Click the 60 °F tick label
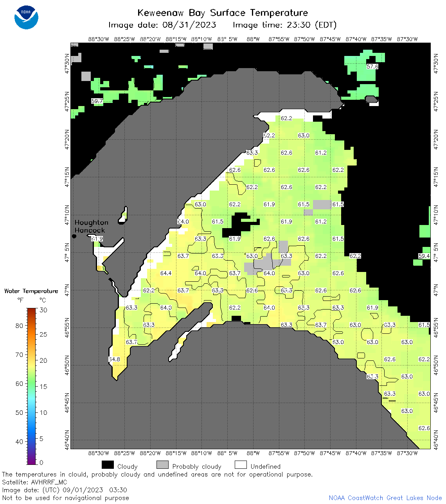The image size is (446, 504). tap(19, 383)
